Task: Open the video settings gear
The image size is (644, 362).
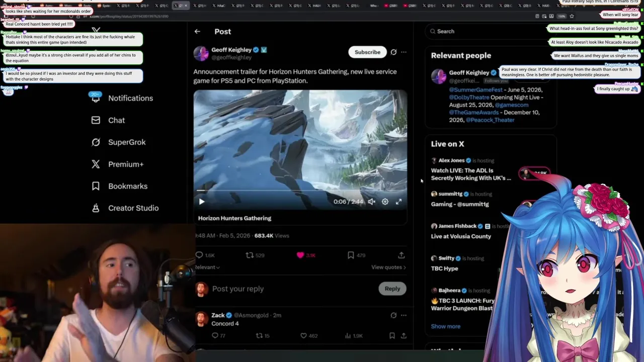Action: (x=385, y=202)
